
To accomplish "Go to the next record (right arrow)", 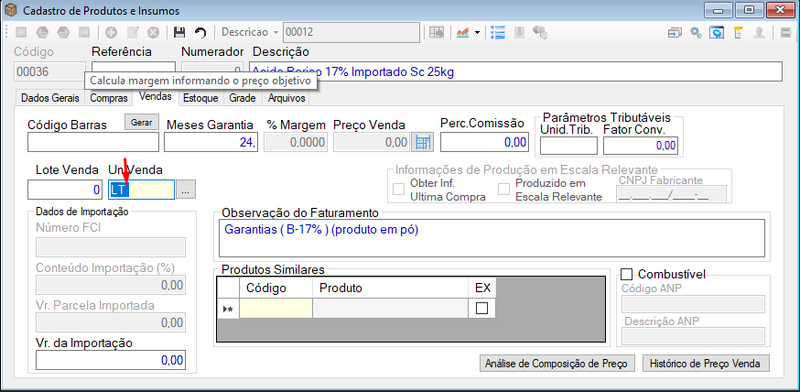I will pos(63,32).
